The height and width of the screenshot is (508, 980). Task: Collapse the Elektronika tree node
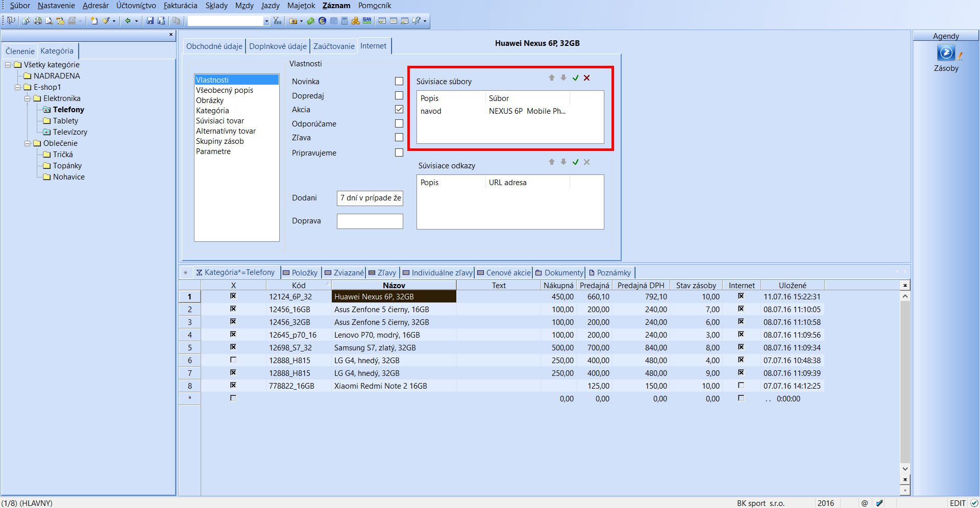tap(28, 98)
